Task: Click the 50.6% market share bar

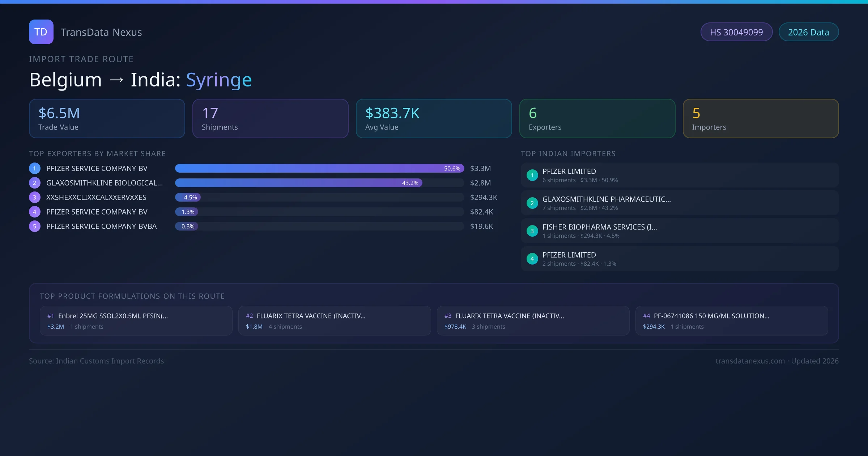Action: pyautogui.click(x=319, y=168)
